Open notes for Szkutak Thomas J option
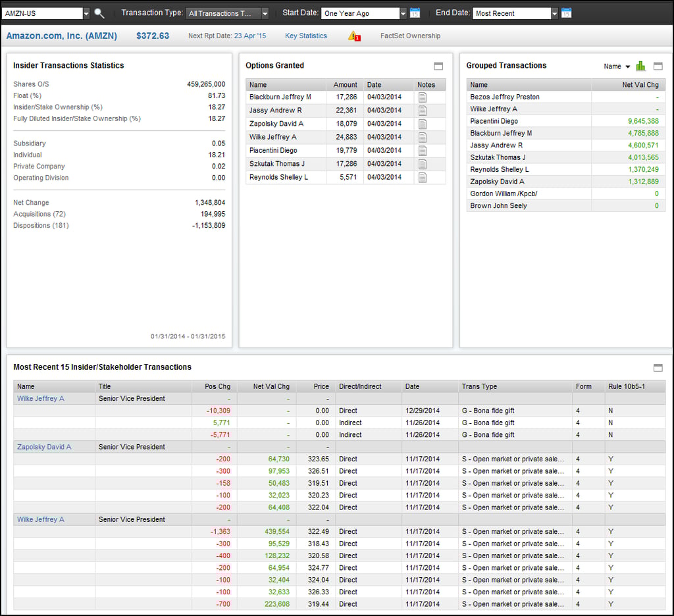674x616 pixels. (x=423, y=165)
